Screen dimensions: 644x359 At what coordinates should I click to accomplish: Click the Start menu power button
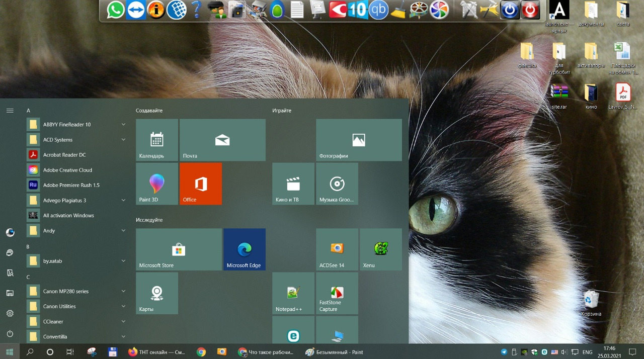point(10,334)
